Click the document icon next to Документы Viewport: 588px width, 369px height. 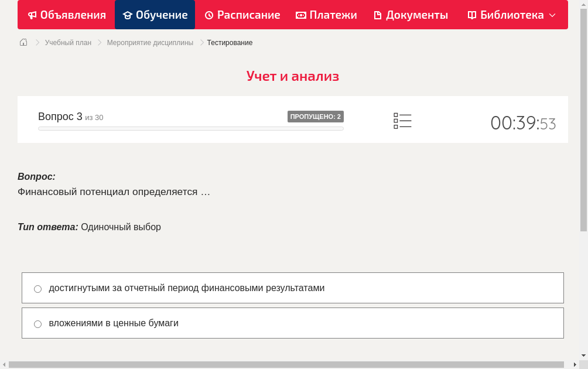(379, 15)
